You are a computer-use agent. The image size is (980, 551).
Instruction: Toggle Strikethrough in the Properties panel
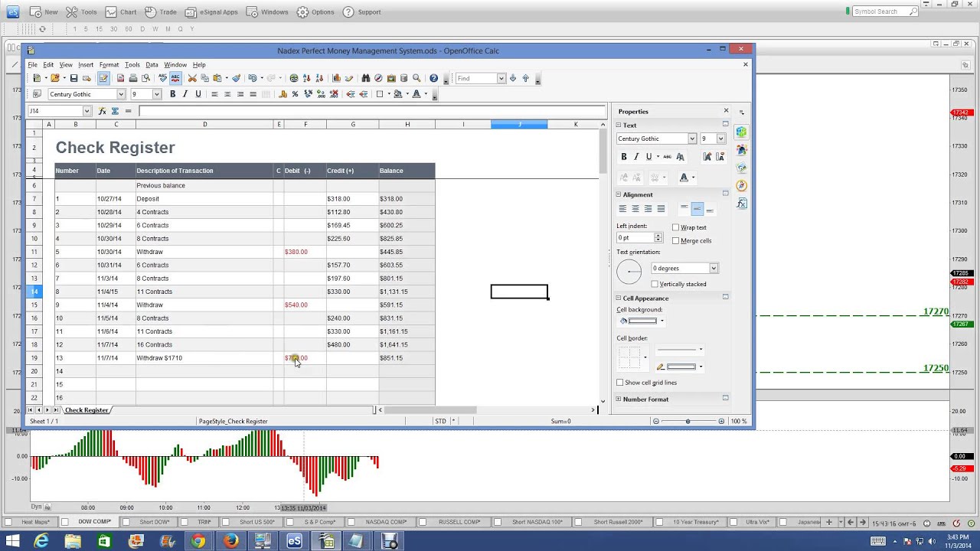pyautogui.click(x=668, y=156)
